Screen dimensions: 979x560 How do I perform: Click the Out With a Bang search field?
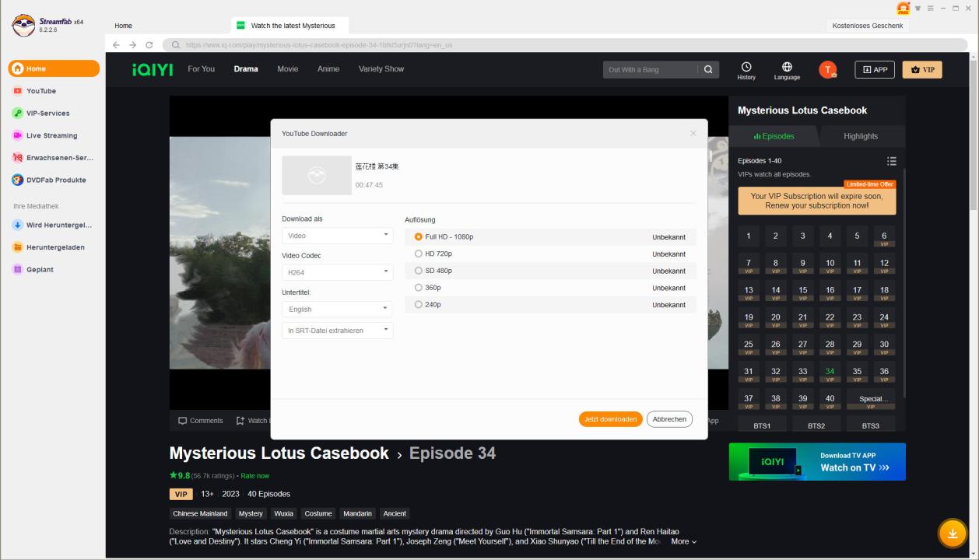(x=650, y=69)
